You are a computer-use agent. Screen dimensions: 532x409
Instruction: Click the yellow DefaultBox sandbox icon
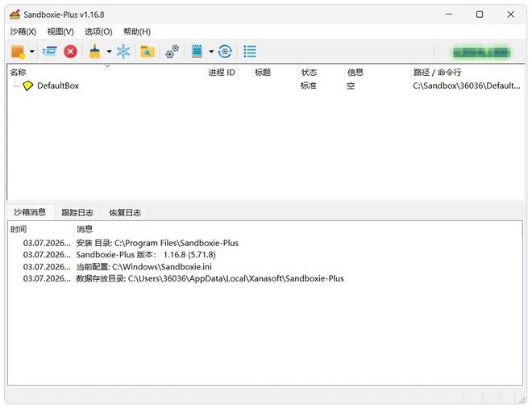pyautogui.click(x=28, y=86)
